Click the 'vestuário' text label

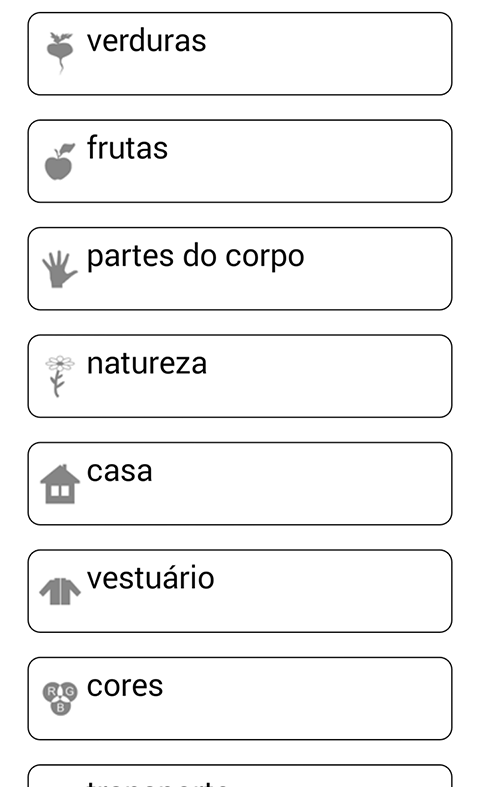151,577
